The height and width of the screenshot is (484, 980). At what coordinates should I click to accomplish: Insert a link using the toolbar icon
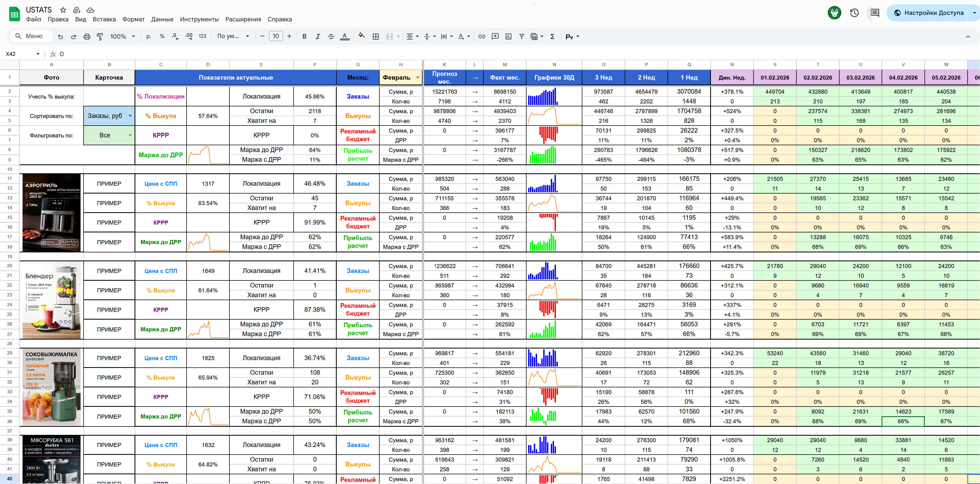482,36
